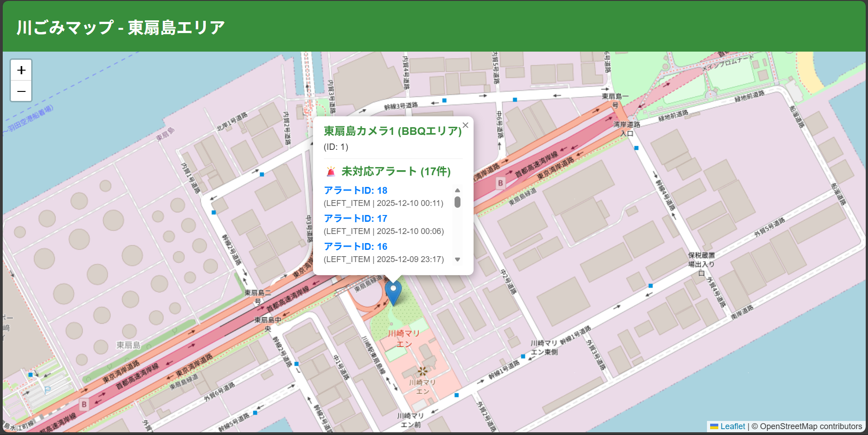Viewport: 868px width, 435px height.
Task: Open the Leaflet attribution link
Action: pyautogui.click(x=732, y=426)
